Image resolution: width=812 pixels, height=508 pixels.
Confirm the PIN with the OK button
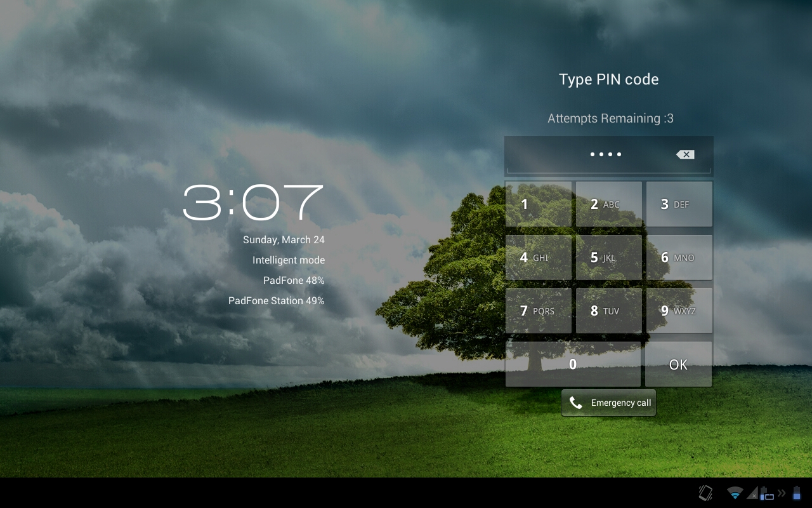[x=679, y=364]
